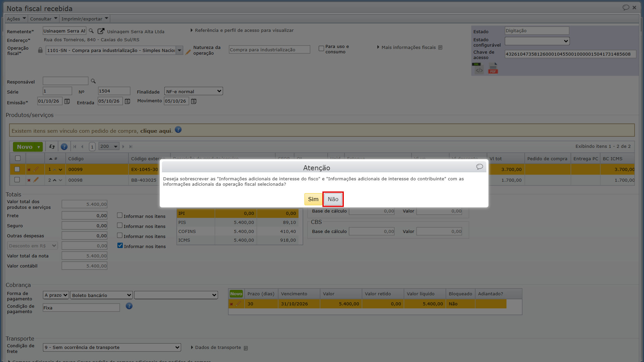This screenshot has height=362, width=644.
Task: Click the magnifier search icon beside Remetente
Action: coord(91,31)
